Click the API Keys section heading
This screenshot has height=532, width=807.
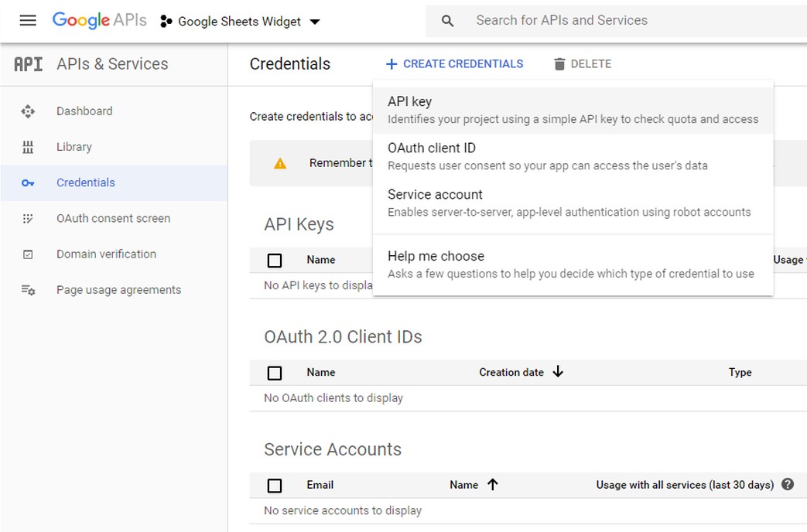pos(299,225)
